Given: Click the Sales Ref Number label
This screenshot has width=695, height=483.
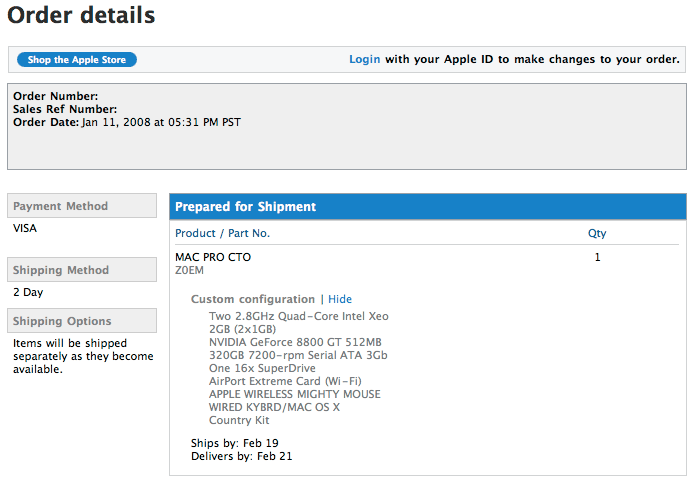Looking at the screenshot, I should click(65, 109).
